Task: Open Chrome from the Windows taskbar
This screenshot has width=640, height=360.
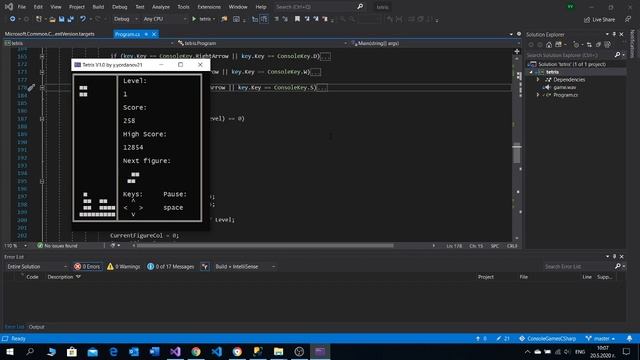Action: [196, 351]
